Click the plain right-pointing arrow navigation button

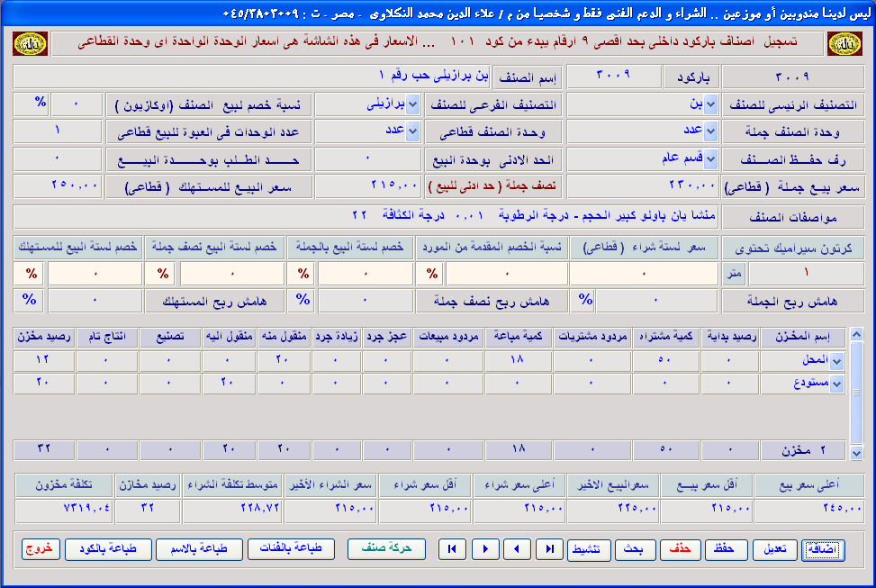485,549
